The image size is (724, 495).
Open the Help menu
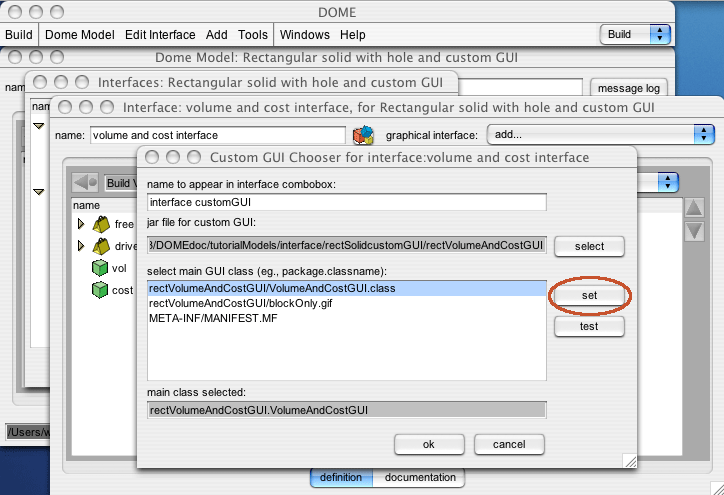[353, 35]
